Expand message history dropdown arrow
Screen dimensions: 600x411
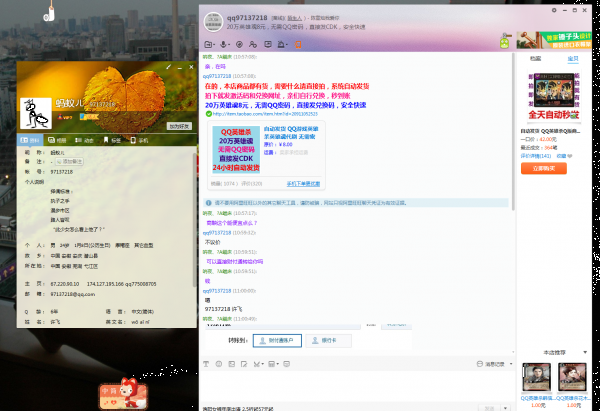[x=511, y=364]
